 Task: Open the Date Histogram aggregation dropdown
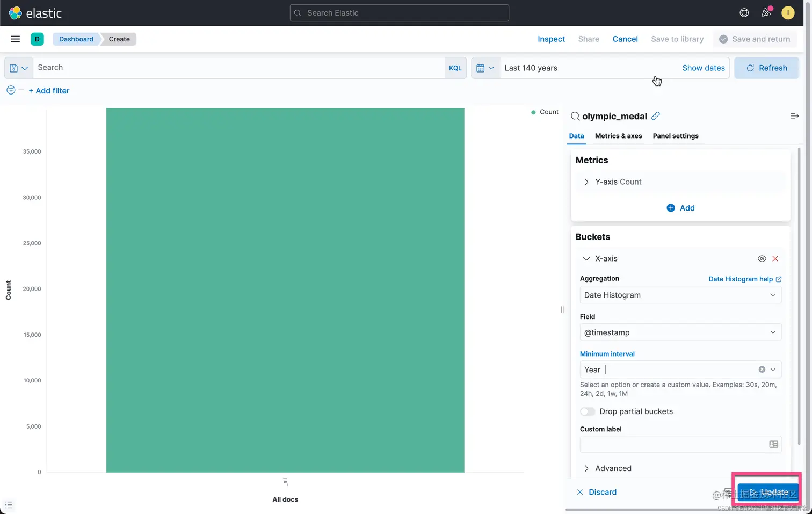click(x=680, y=295)
